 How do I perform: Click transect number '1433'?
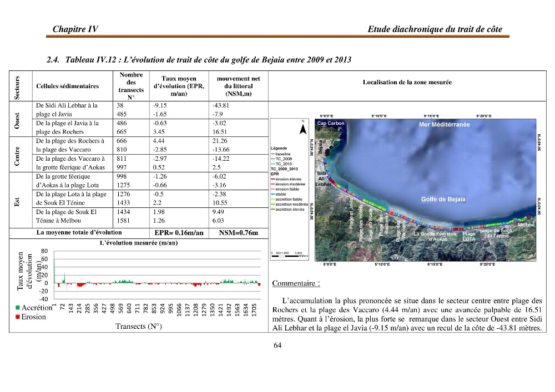pos(123,203)
